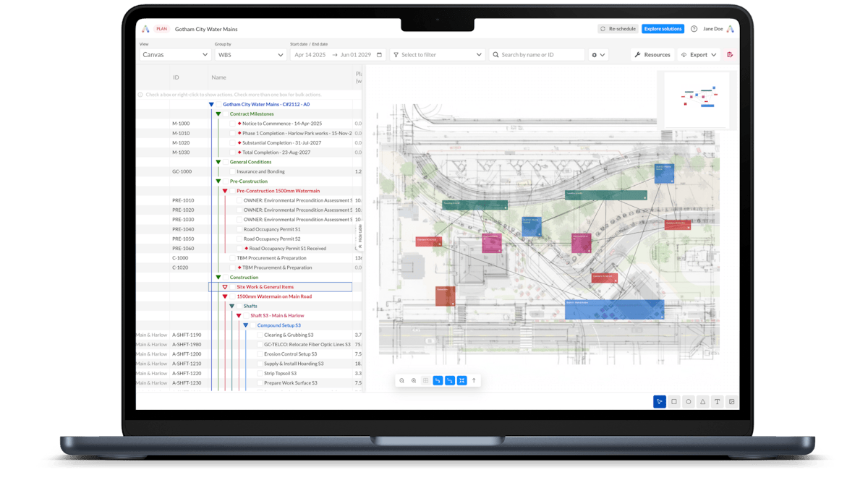Toggle the grid overlay in the canvas toolbar
The width and height of the screenshot is (868, 488).
[425, 380]
